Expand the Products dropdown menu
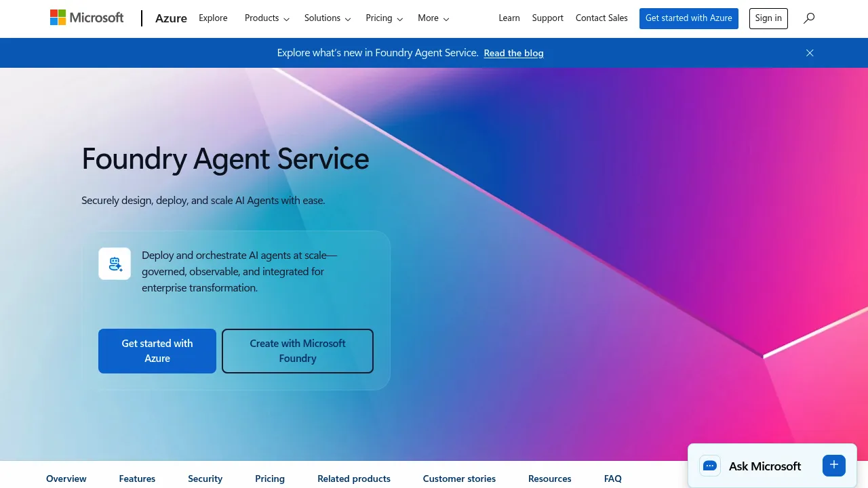This screenshot has height=488, width=868. click(267, 18)
